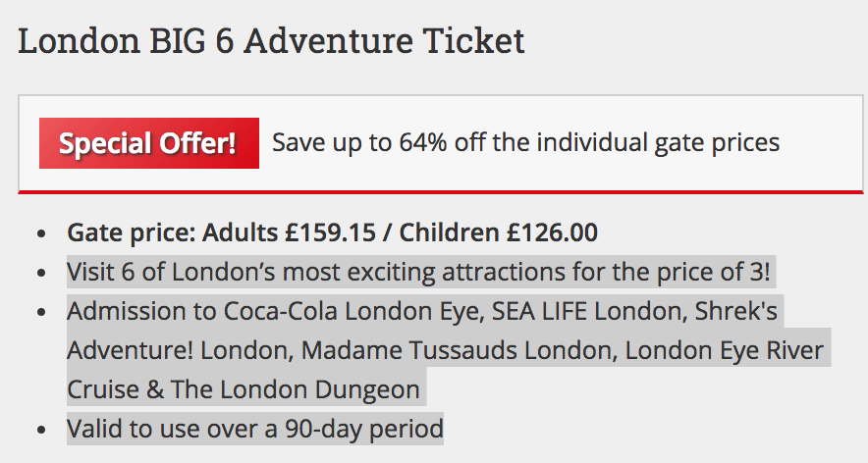Click the bullet before Visit 6 of London's

(41, 274)
